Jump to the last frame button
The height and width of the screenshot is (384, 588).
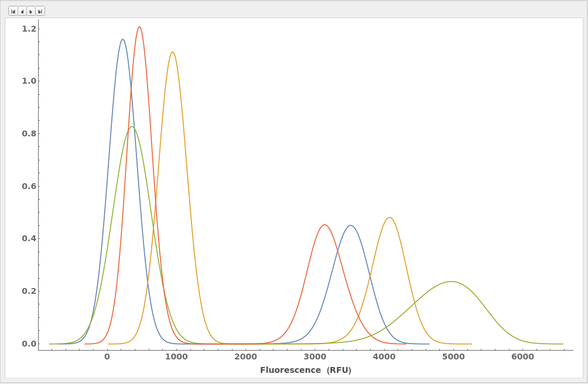tap(40, 11)
